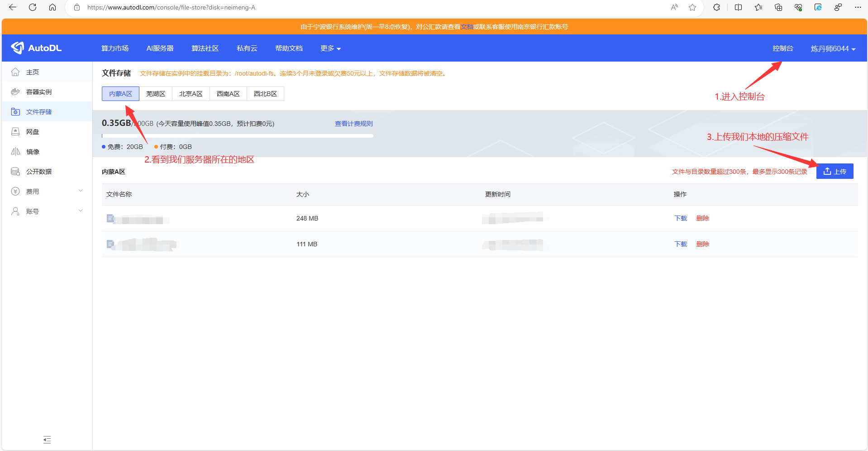Click the browser address bar URL

point(171,7)
